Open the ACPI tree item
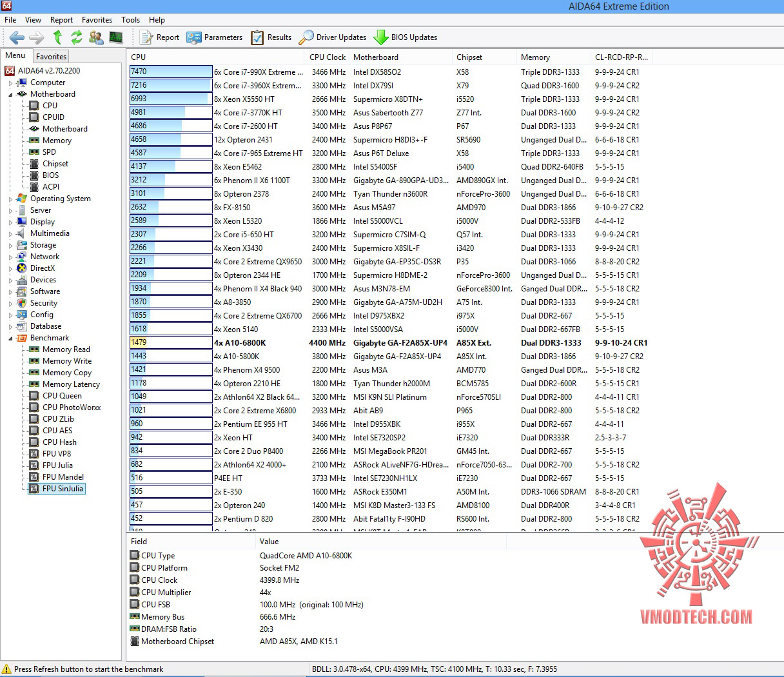784x677 pixels. (x=51, y=187)
